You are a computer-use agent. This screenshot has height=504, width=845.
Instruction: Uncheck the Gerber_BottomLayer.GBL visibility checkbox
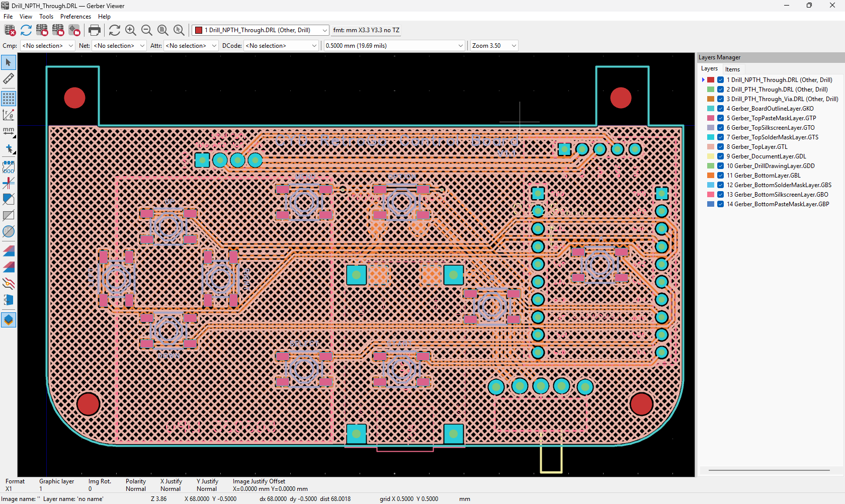click(x=720, y=176)
